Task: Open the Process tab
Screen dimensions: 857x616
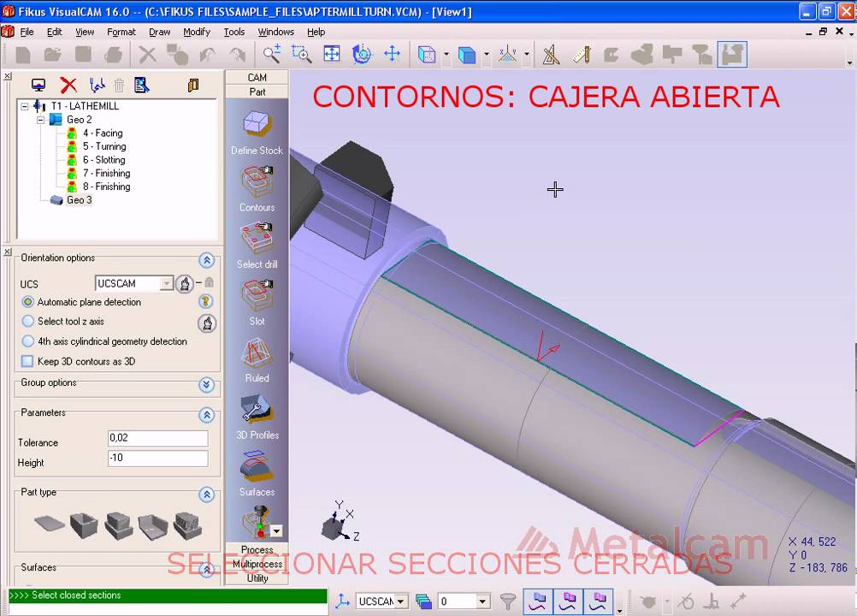Action: coord(257,549)
